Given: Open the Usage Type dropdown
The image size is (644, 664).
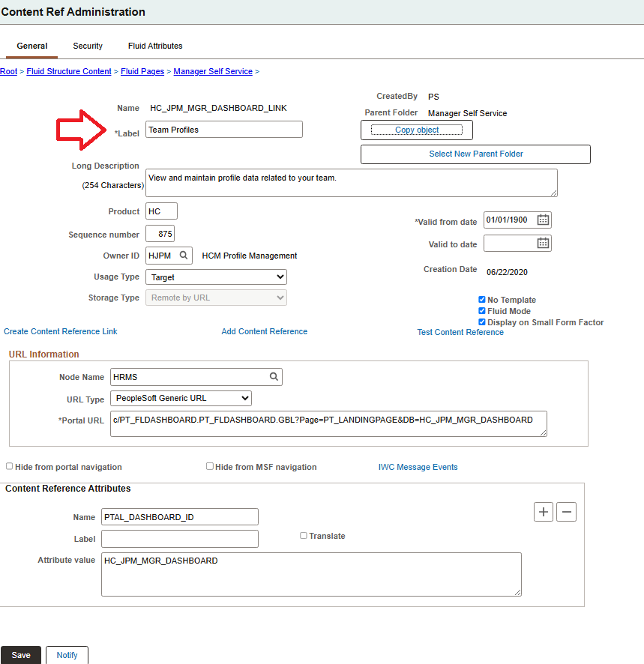Looking at the screenshot, I should pyautogui.click(x=216, y=277).
